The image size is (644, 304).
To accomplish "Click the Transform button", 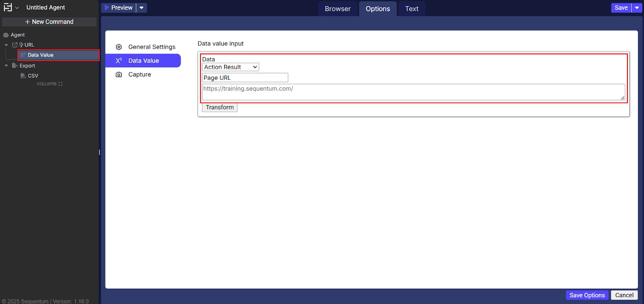I will (x=220, y=108).
